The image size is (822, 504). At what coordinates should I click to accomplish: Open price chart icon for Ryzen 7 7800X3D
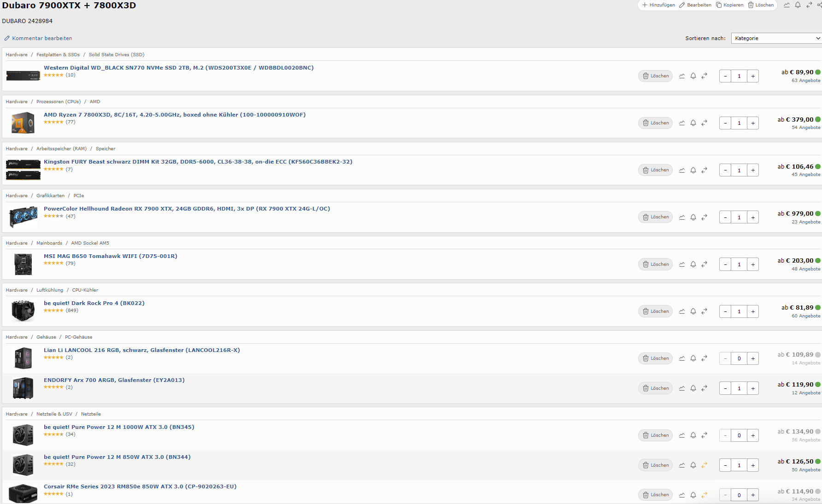682,123
